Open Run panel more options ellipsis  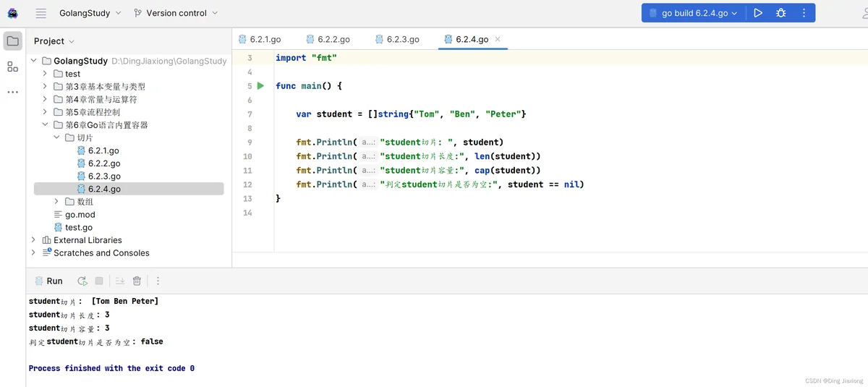[158, 281]
